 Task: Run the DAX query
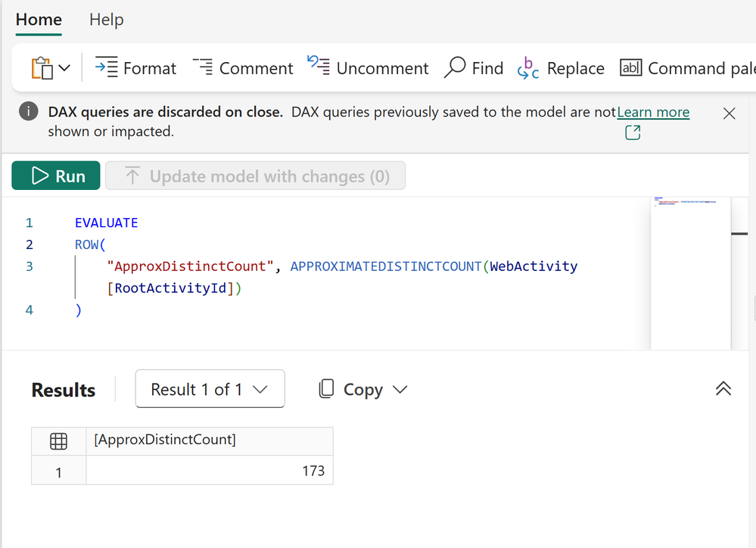point(56,176)
